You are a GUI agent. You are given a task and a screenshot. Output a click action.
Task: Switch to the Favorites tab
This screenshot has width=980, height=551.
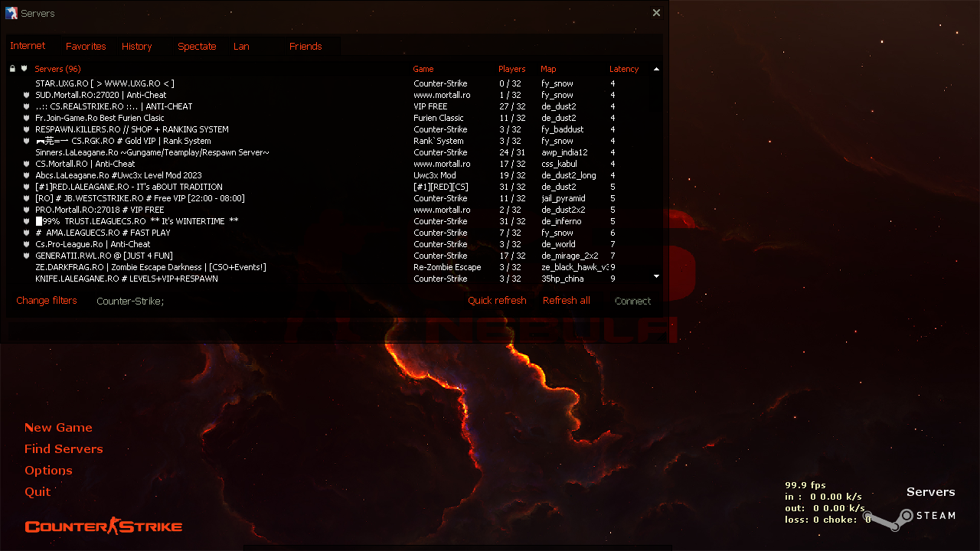86,47
